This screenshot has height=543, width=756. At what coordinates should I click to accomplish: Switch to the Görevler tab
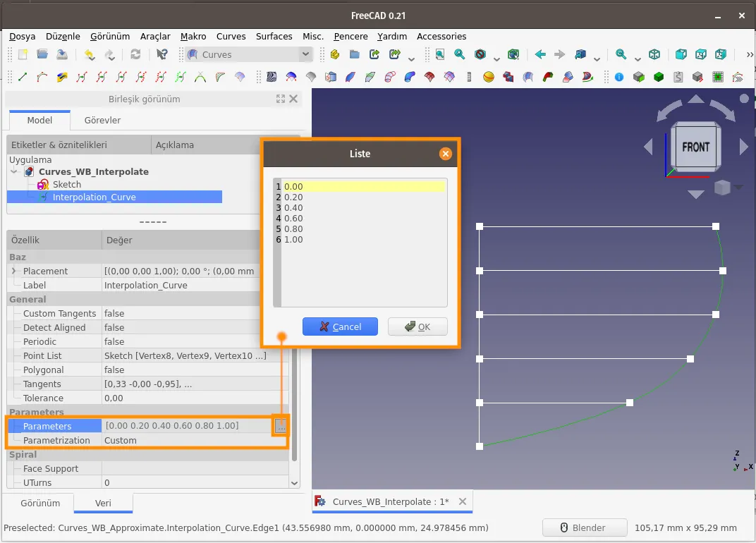(x=102, y=120)
